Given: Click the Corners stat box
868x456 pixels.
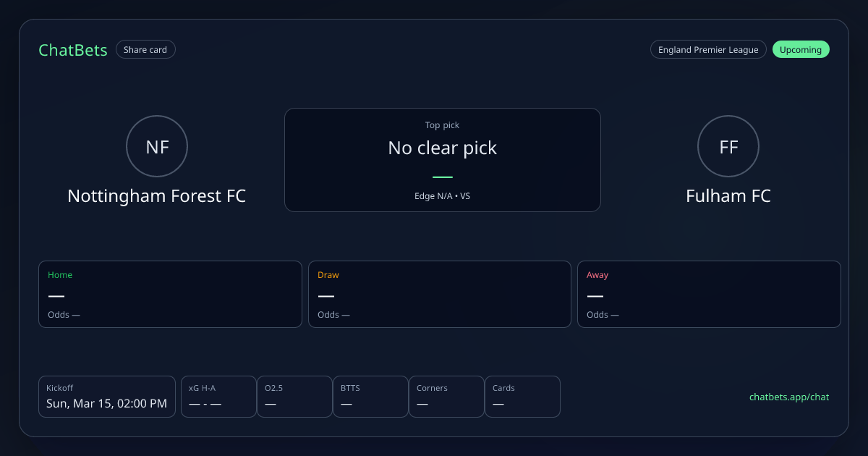Looking at the screenshot, I should coord(446,397).
